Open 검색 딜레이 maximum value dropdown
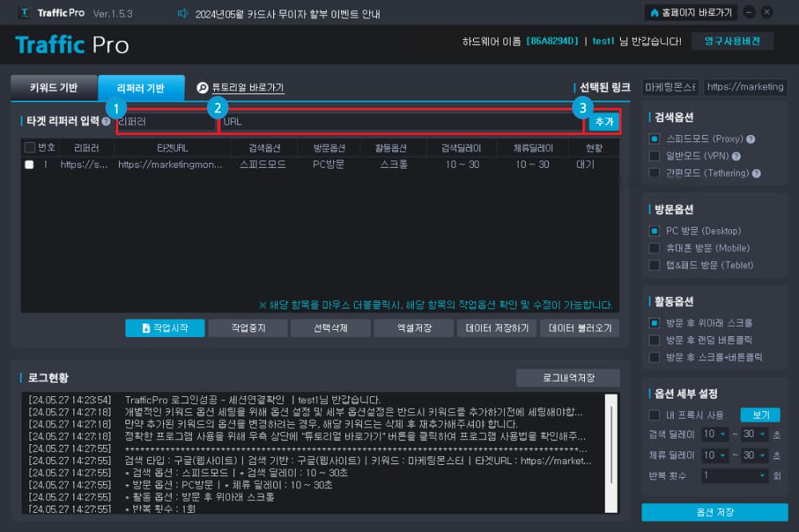Image resolution: width=799 pixels, height=532 pixels. point(755,435)
